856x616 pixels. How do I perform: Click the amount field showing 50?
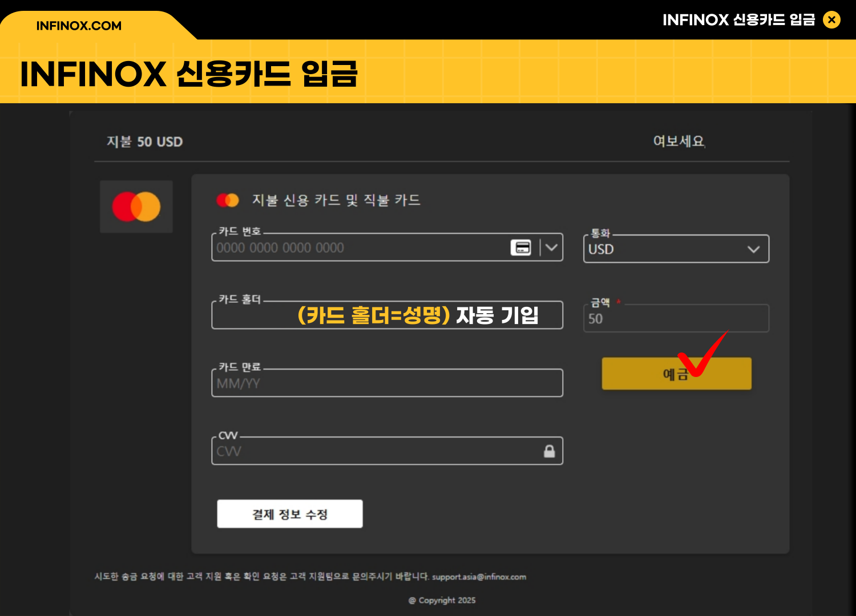676,318
